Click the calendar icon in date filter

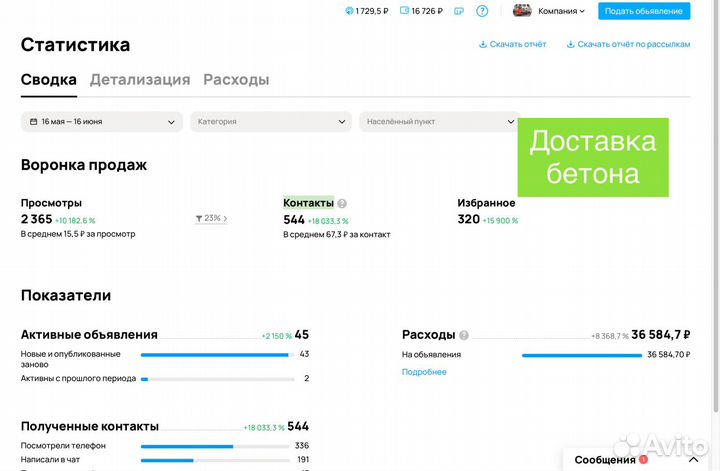33,122
